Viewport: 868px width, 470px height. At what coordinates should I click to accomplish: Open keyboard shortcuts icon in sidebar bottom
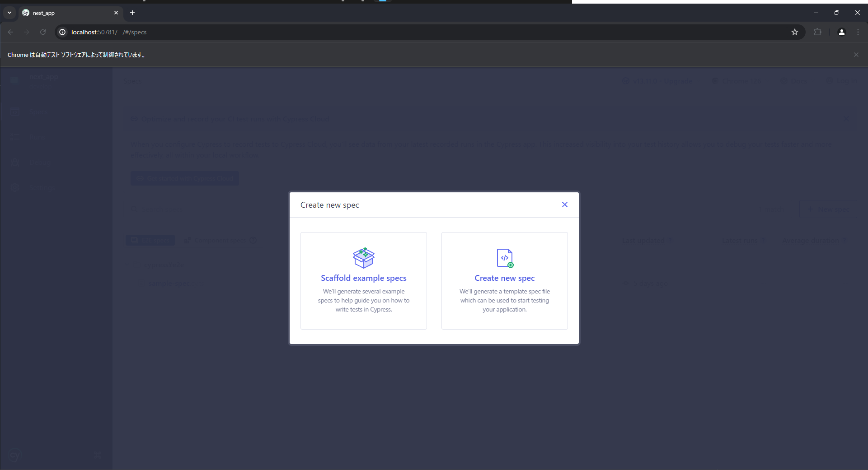(x=98, y=455)
